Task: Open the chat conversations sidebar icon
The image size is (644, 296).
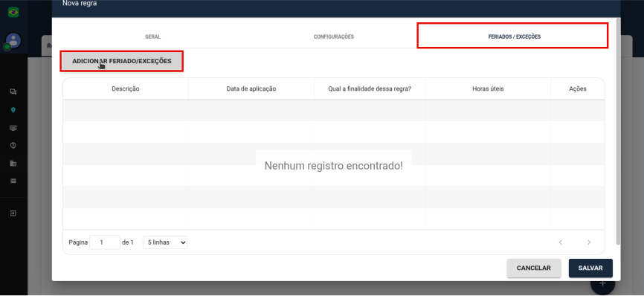Action: point(13,92)
